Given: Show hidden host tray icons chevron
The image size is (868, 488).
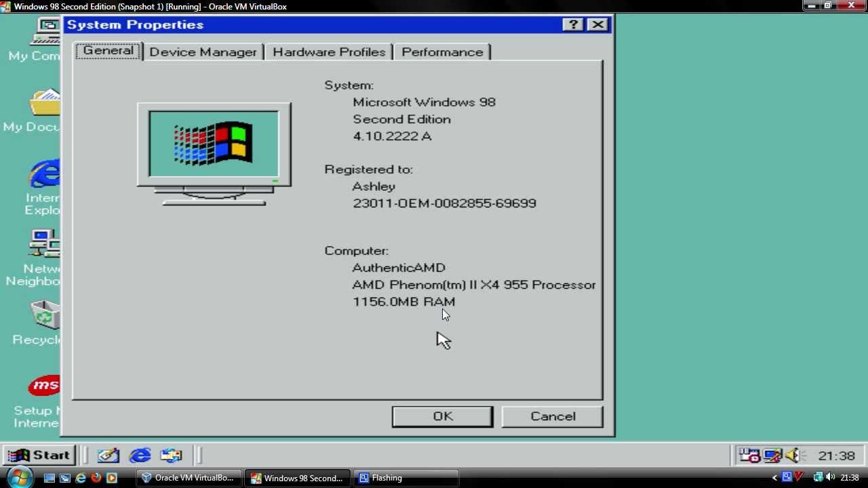Looking at the screenshot, I should pyautogui.click(x=774, y=478).
